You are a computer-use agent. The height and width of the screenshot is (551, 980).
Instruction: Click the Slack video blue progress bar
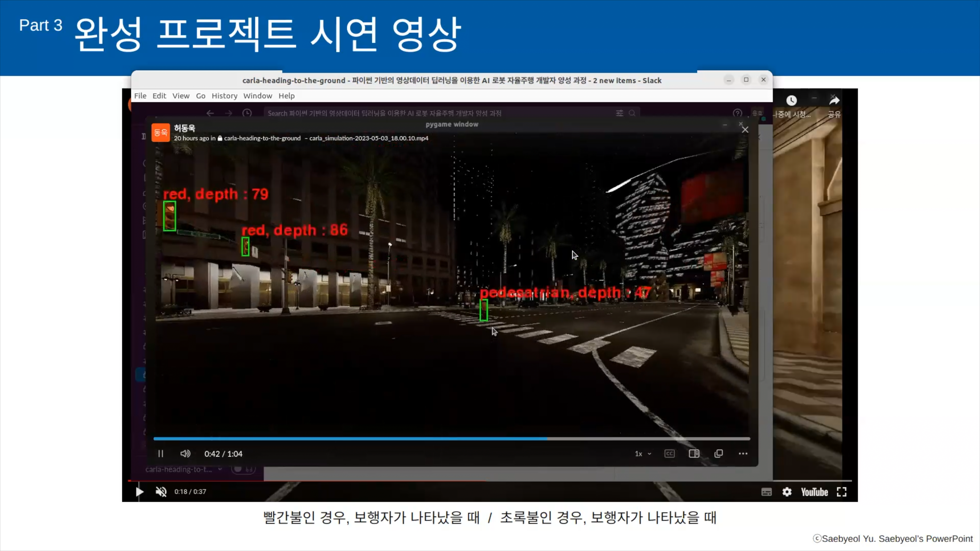(350, 439)
